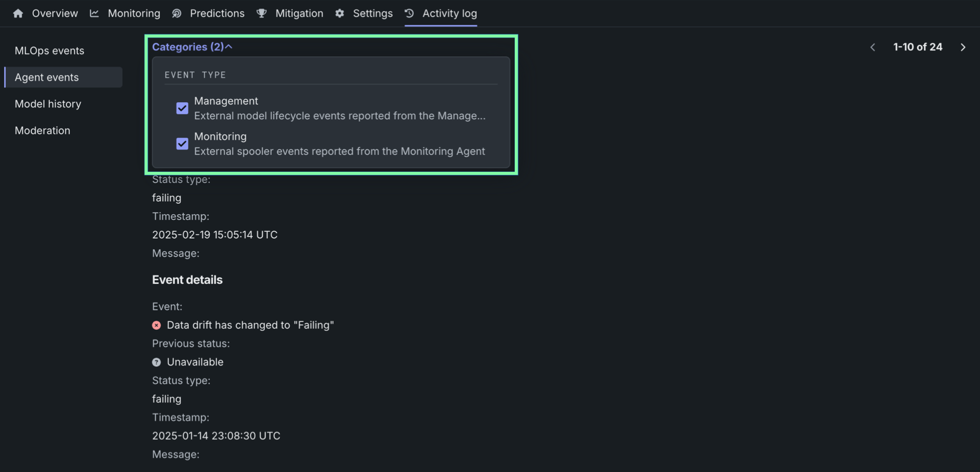Open Model history in sidebar
Viewport: 980px width, 472px height.
tap(48, 104)
